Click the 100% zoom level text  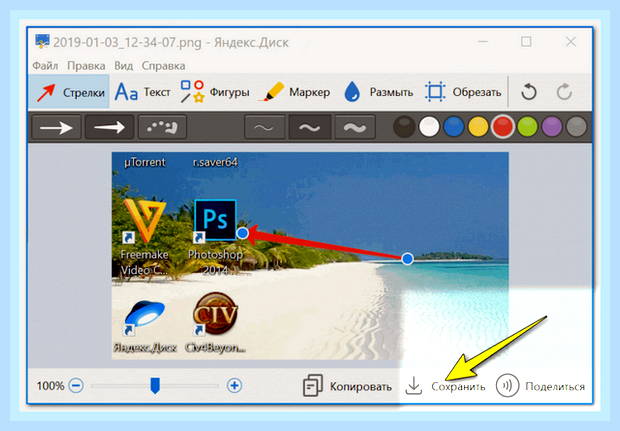click(50, 386)
